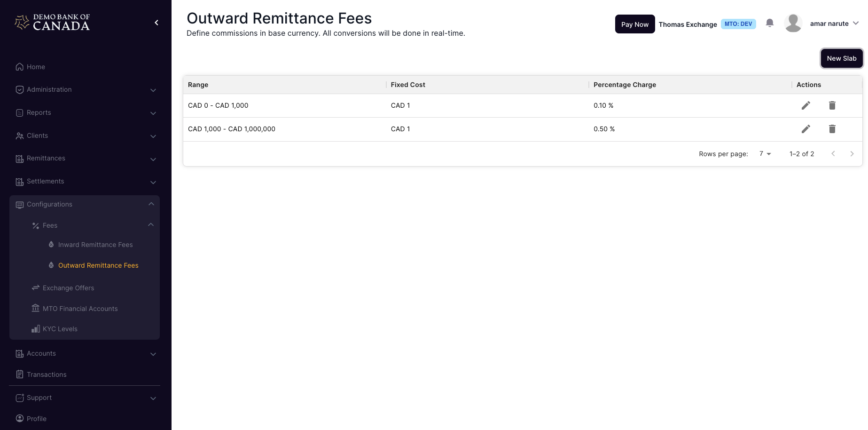The width and height of the screenshot is (868, 430).
Task: Open the amar narute account menu
Action: click(834, 24)
